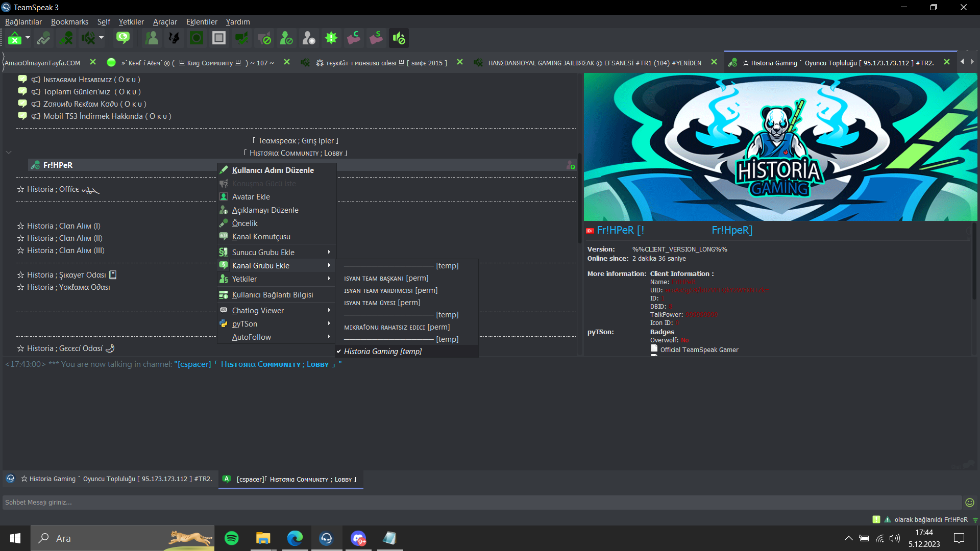Screen dimensions: 980x551
Task: Click the green exclamation badge toolbar icon
Action: point(331,38)
